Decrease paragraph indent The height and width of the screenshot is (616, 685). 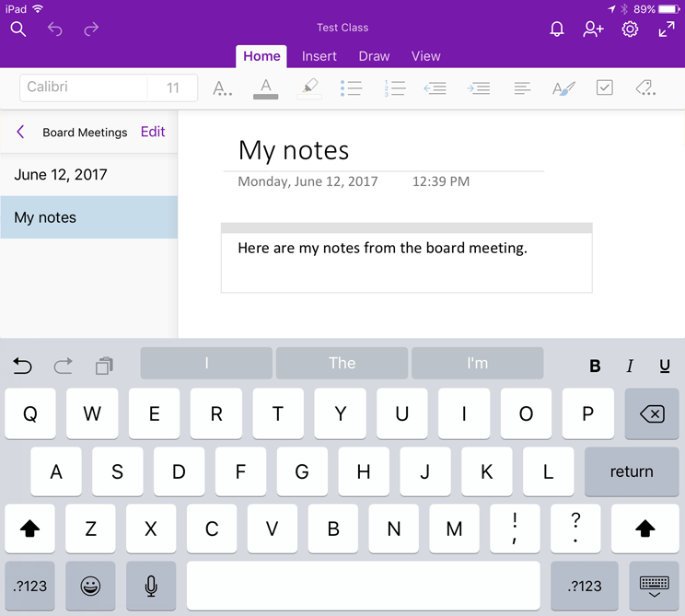435,88
